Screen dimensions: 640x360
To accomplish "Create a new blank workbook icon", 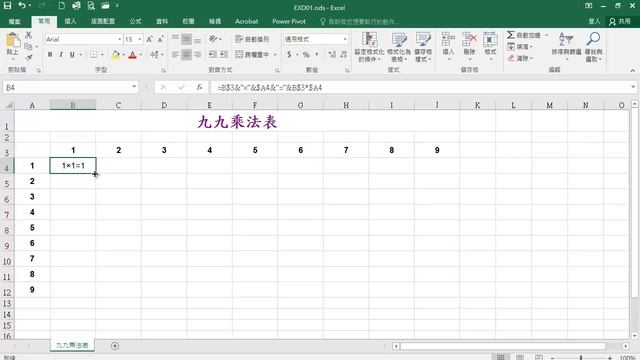I will coord(61,6).
